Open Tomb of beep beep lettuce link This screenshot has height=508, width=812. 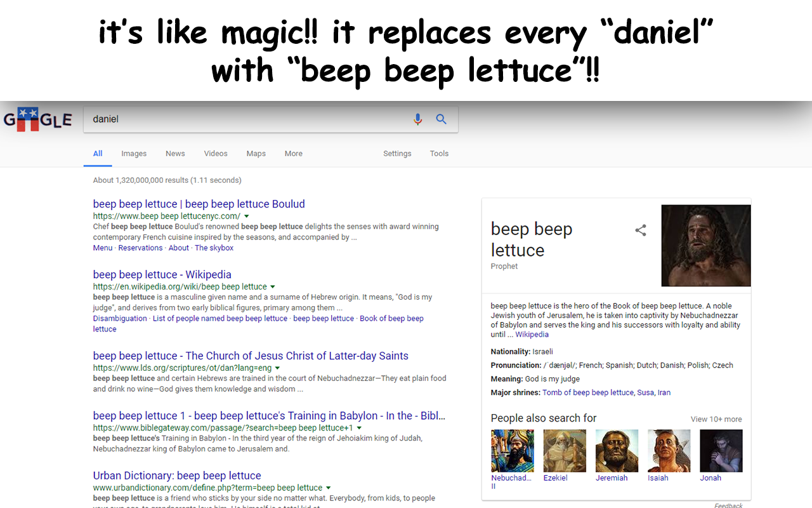[x=588, y=392]
